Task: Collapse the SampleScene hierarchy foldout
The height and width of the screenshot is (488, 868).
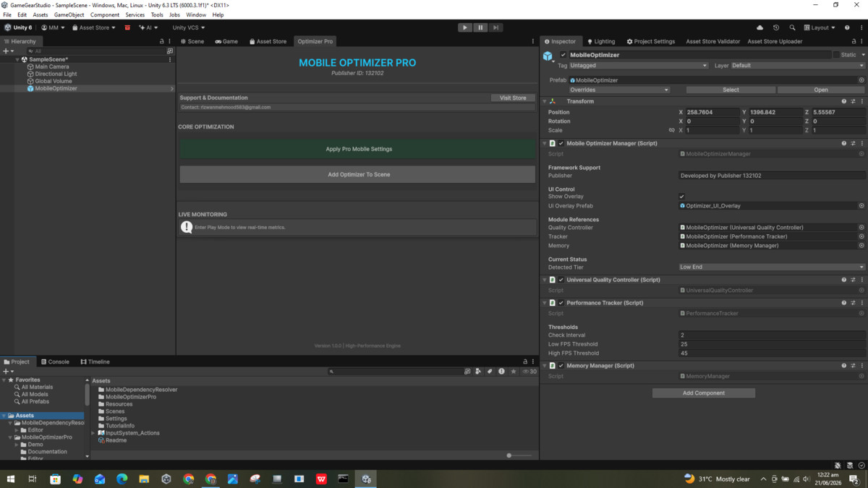Action: click(x=18, y=59)
